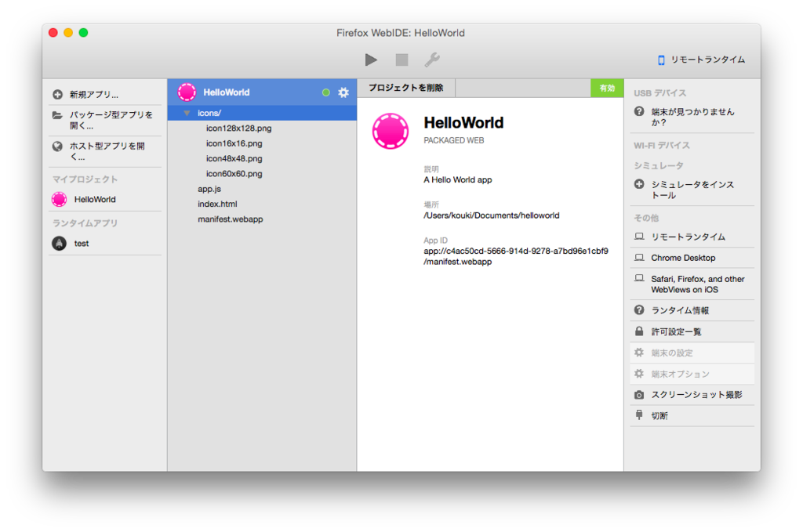
Task: Open the リモートランタイム runtime selector
Action: coord(701,60)
